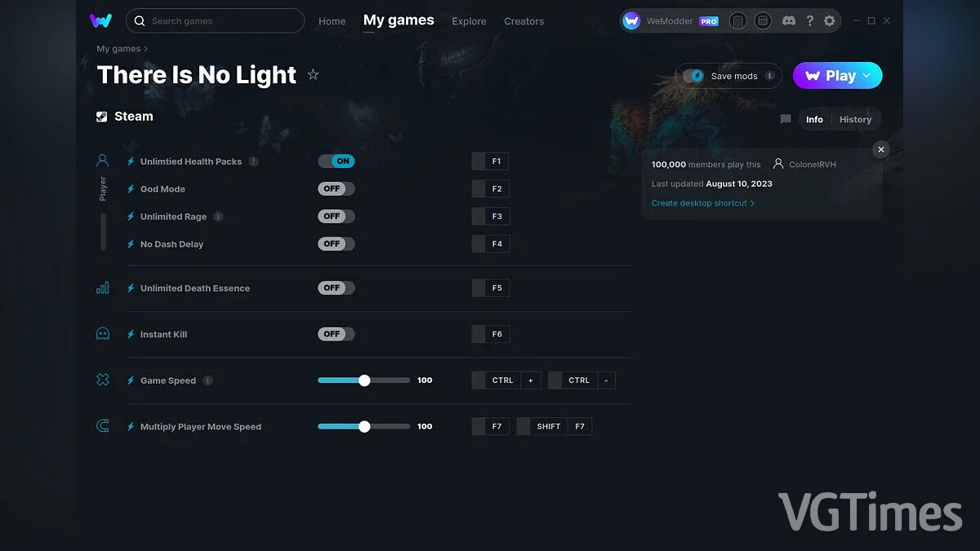Viewport: 980px width, 551px height.
Task: Click lightning icon beside No Dash Delay
Action: (131, 244)
